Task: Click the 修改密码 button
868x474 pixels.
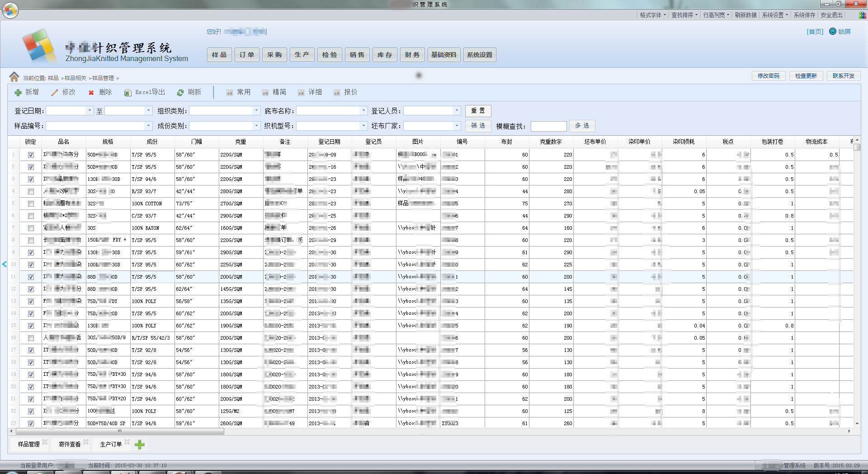Action: pos(768,76)
